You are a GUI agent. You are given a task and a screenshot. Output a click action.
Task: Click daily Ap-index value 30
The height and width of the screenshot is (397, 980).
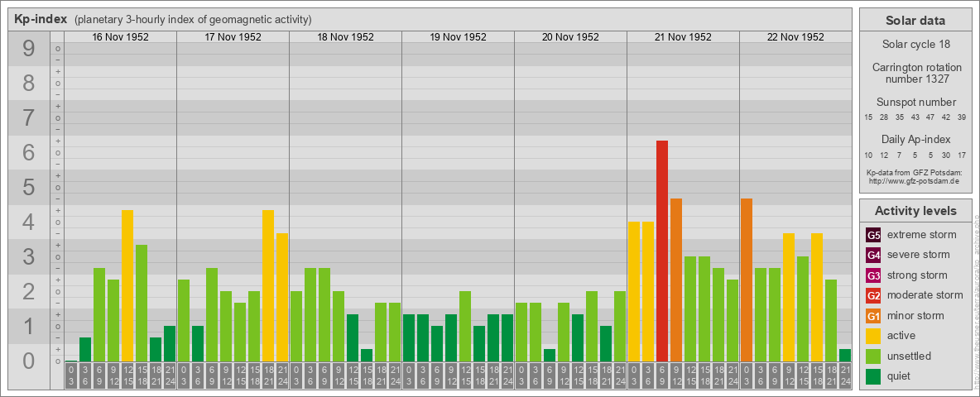pos(946,155)
